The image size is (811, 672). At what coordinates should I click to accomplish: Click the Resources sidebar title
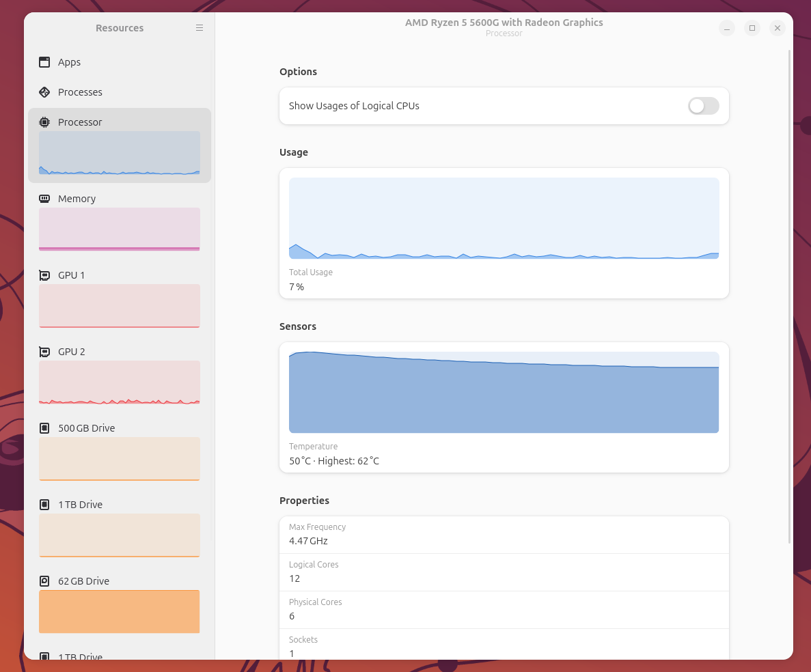pos(120,28)
